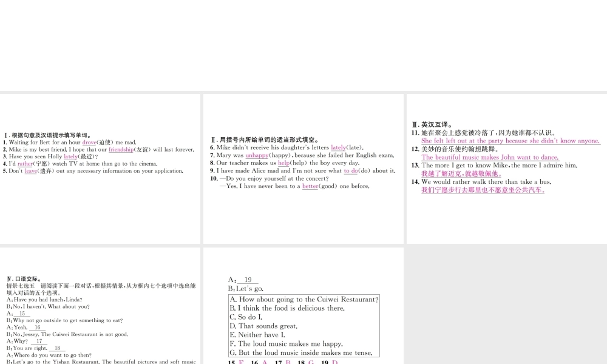The width and height of the screenshot is (607, 364).
Task: Click the underlined answer 'better' in the reply line
Action: pos(310,186)
